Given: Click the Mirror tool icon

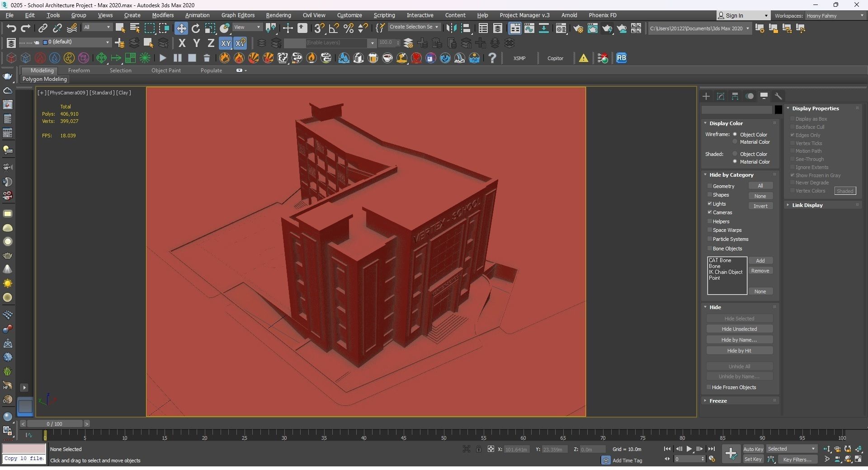Looking at the screenshot, I should click(x=451, y=28).
